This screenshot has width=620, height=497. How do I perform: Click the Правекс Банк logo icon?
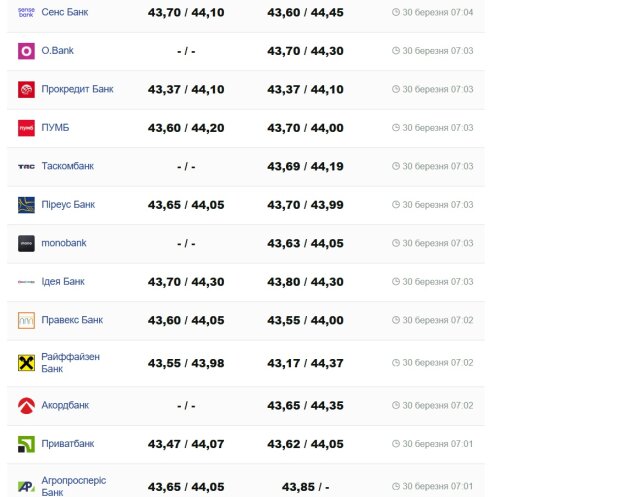26,320
